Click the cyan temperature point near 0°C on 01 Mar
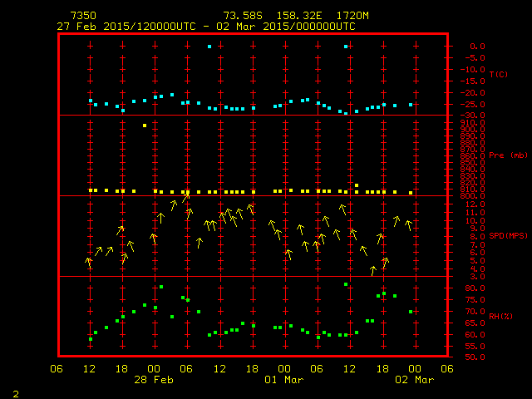 click(346, 47)
